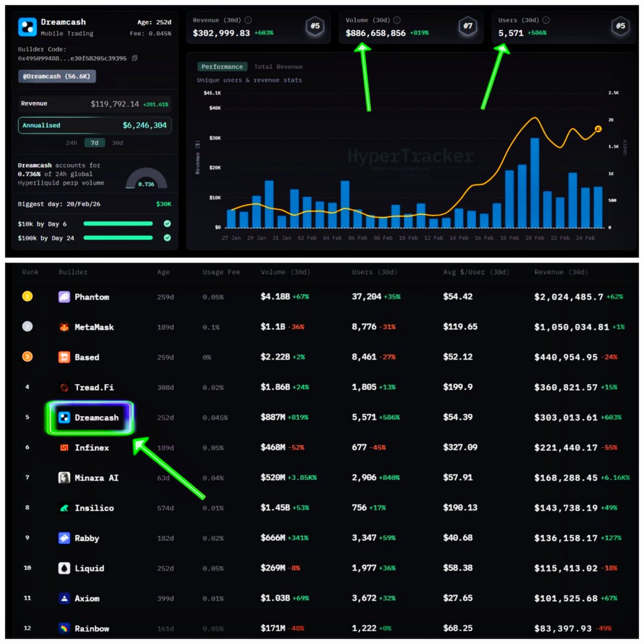Click the $100k by Day 24 checkmark
This screenshot has width=644, height=644.
167,237
